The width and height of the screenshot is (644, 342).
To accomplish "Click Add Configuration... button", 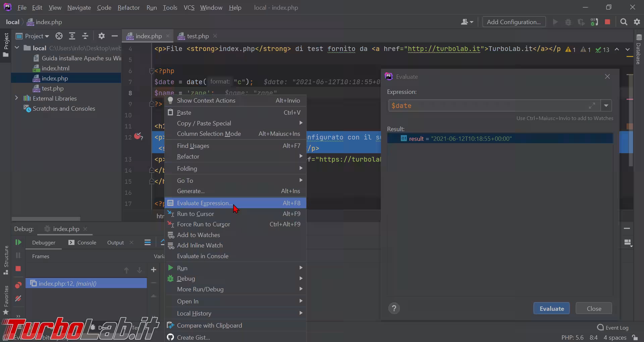I will (514, 22).
